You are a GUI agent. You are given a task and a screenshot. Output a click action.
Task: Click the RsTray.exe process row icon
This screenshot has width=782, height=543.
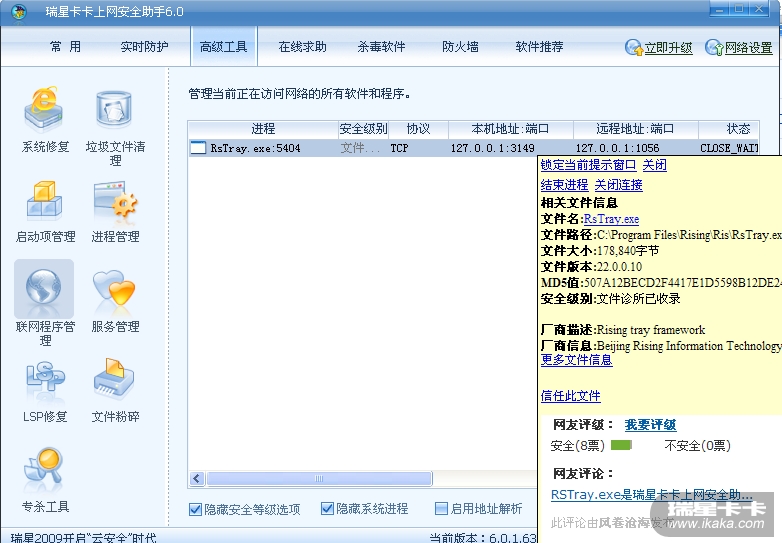(x=198, y=148)
